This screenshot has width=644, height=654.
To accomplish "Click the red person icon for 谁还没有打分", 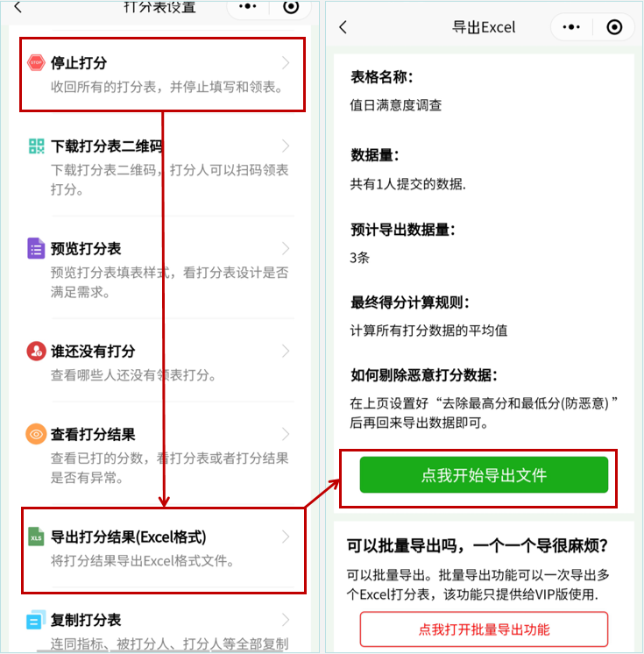I will (x=36, y=352).
